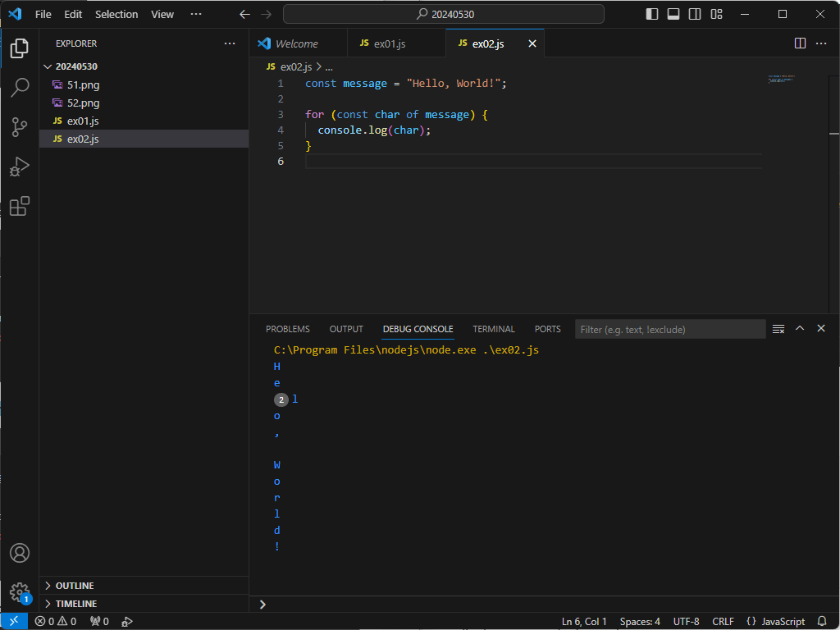Open remote window button in status bar
Screen dimensions: 840x630
tap(15, 622)
